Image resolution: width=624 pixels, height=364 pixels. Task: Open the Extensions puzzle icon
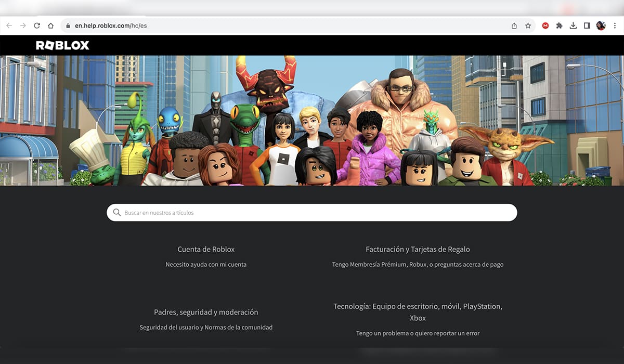tap(559, 25)
